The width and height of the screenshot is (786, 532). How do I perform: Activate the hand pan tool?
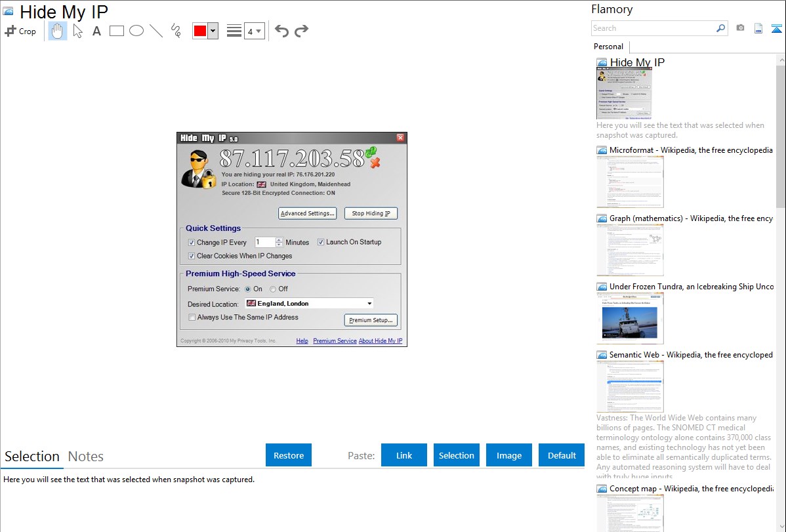pos(57,31)
